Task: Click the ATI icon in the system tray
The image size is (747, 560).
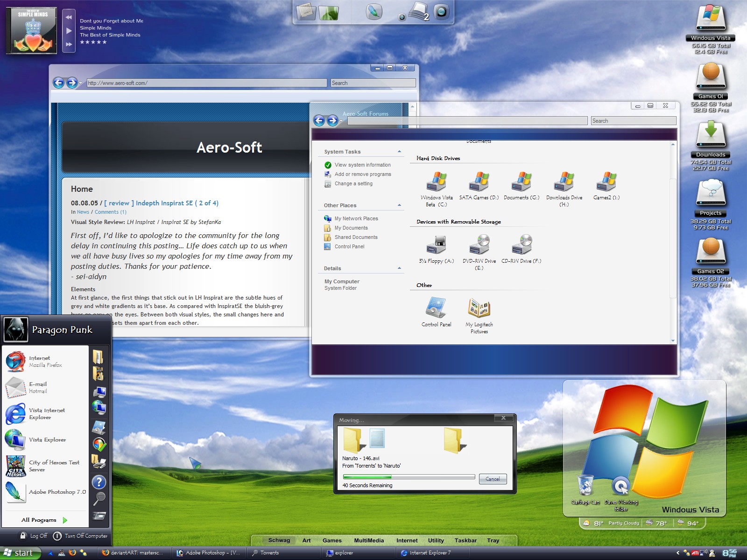Action: (x=695, y=553)
